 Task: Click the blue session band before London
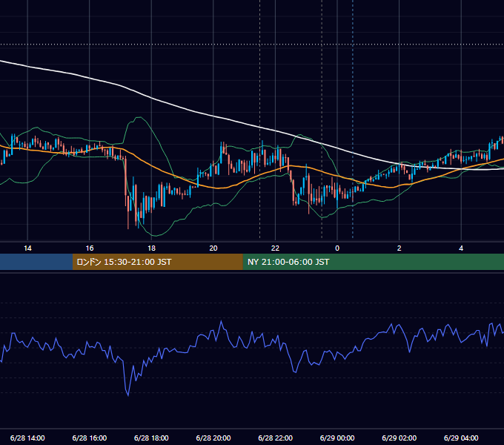click(36, 262)
